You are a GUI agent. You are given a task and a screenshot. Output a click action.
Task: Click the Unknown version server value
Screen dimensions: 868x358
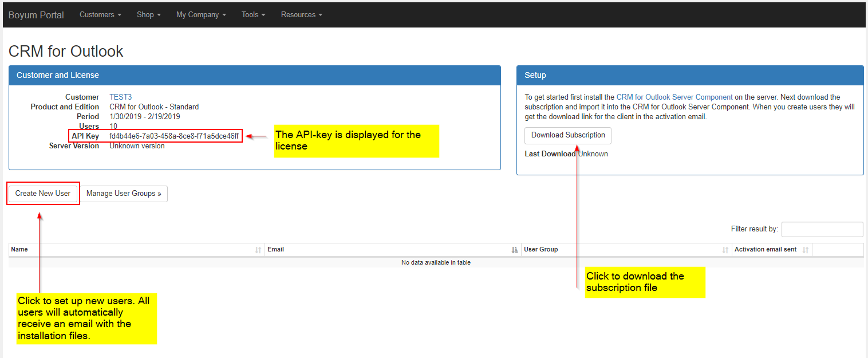tap(137, 146)
